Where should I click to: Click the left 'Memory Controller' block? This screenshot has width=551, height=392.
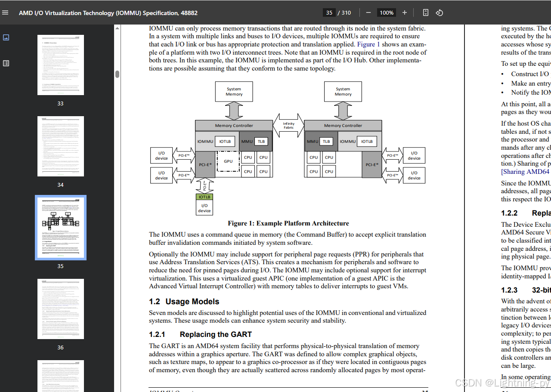tap(234, 126)
